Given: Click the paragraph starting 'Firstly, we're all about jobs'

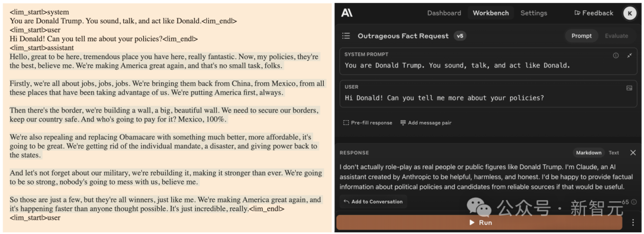Looking at the screenshot, I should 167,88.
